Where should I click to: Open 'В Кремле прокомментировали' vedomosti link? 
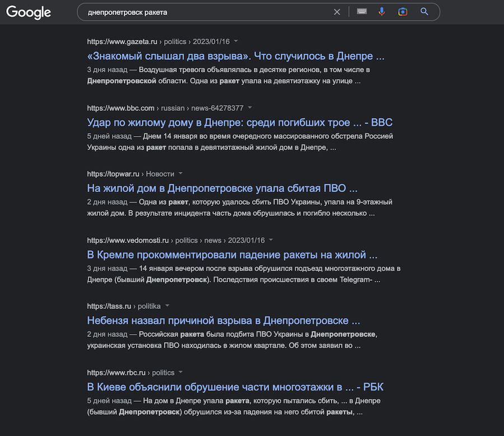pyautogui.click(x=232, y=255)
